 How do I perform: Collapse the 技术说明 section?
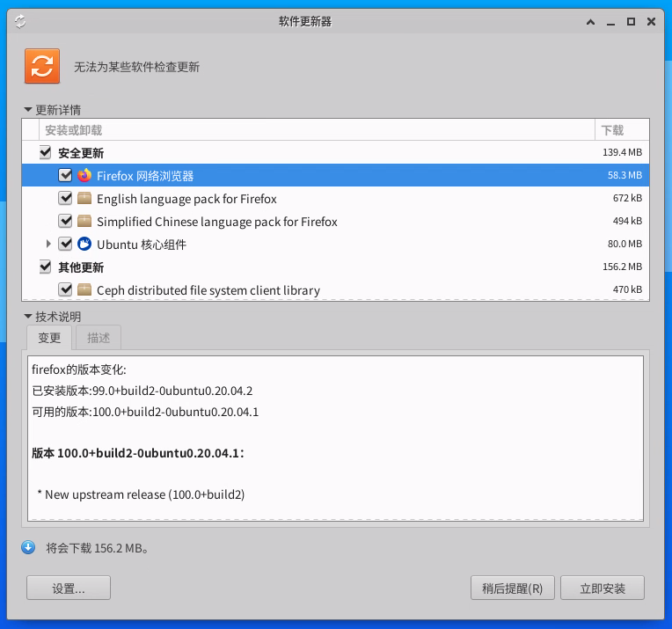(x=28, y=317)
